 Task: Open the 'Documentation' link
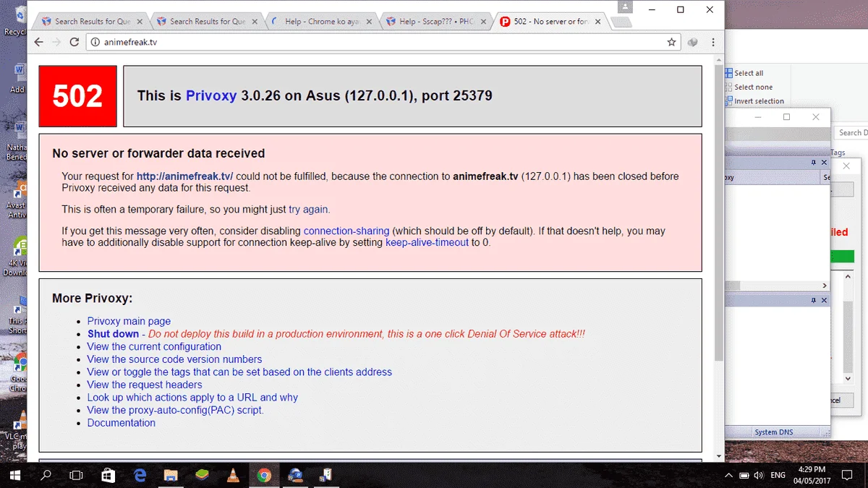122,423
